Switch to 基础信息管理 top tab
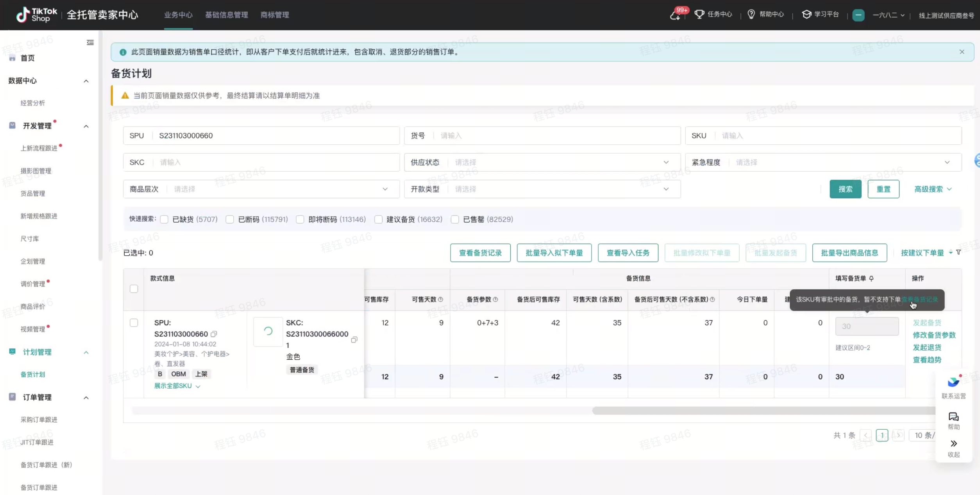This screenshot has height=495, width=980. (227, 15)
